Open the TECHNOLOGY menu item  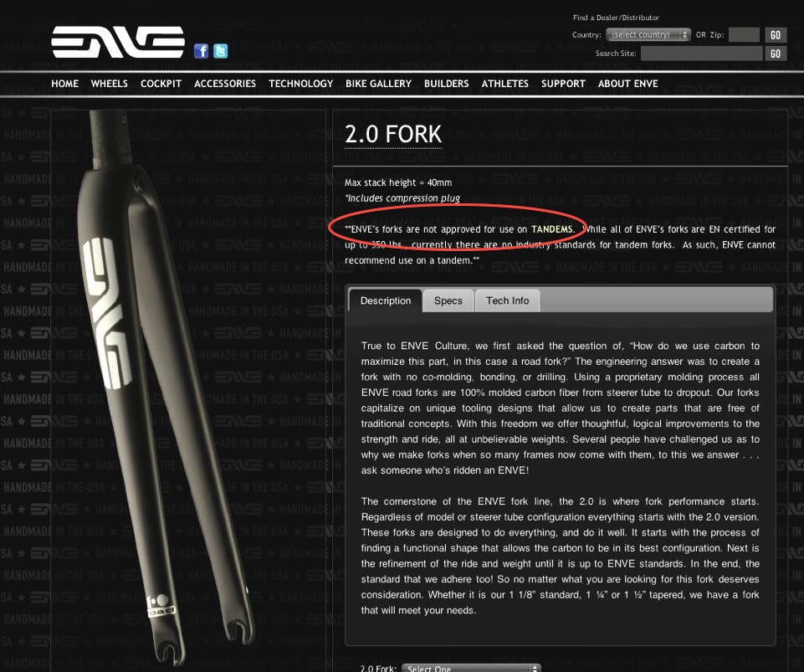[301, 84]
